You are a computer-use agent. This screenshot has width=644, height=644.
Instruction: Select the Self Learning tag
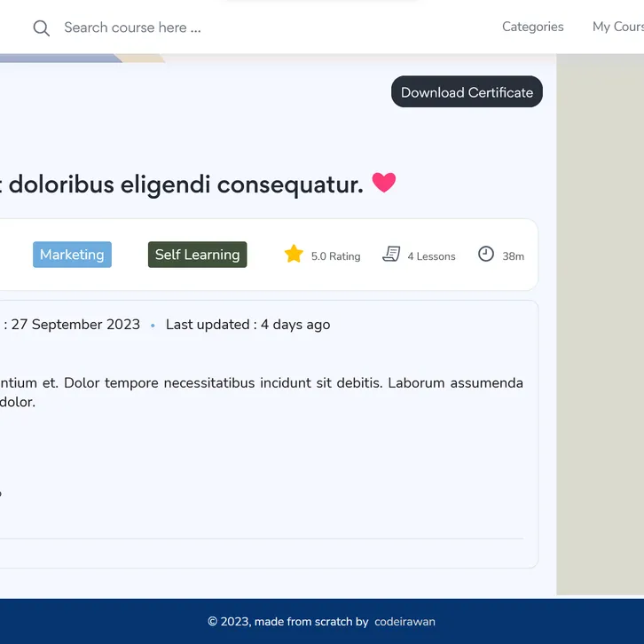(197, 255)
